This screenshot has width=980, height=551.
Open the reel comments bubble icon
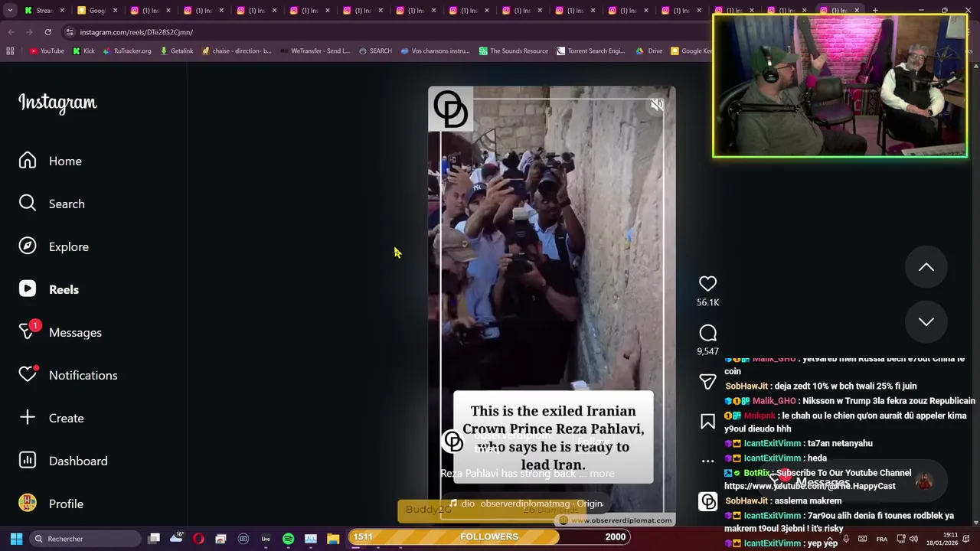[x=707, y=333]
